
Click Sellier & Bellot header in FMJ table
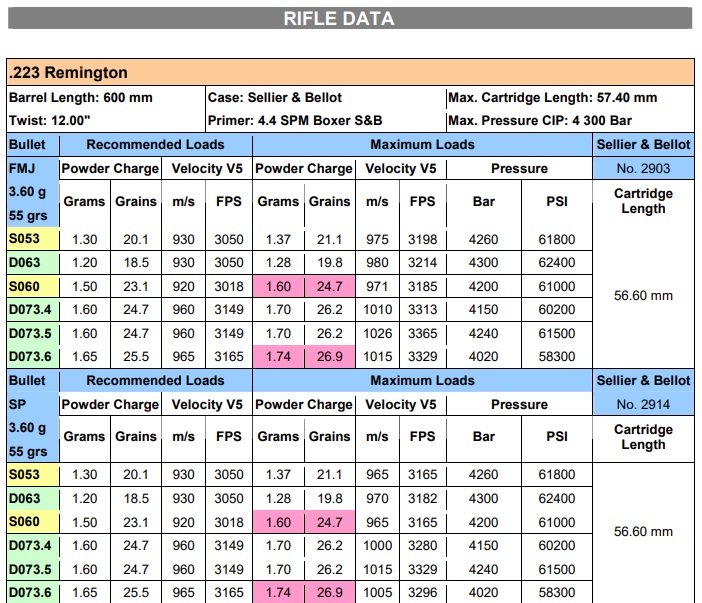click(643, 145)
